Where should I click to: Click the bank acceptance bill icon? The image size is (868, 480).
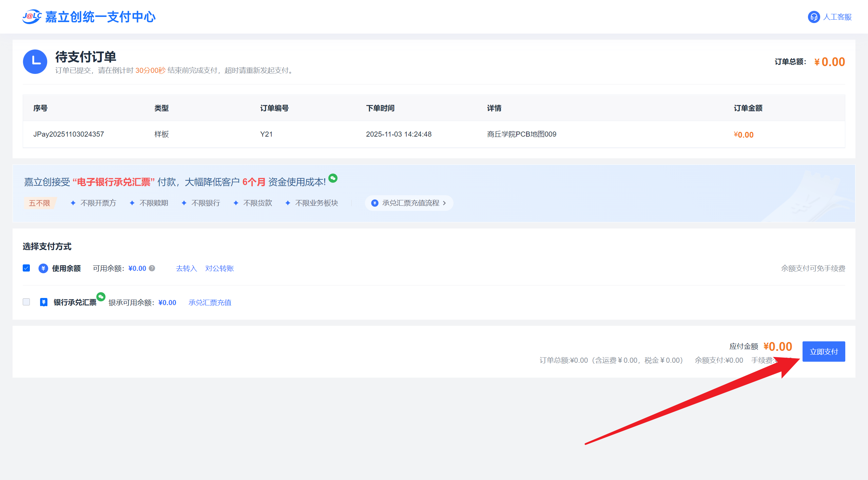click(43, 302)
